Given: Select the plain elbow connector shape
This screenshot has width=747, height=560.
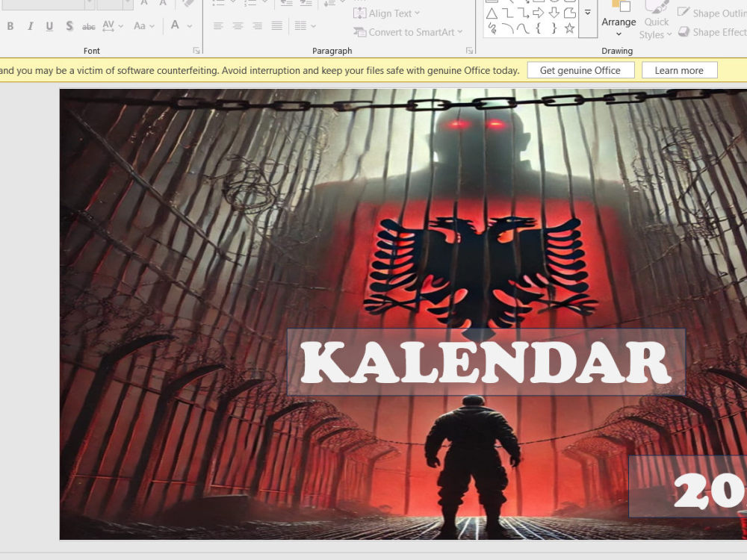Looking at the screenshot, I should pos(508,13).
